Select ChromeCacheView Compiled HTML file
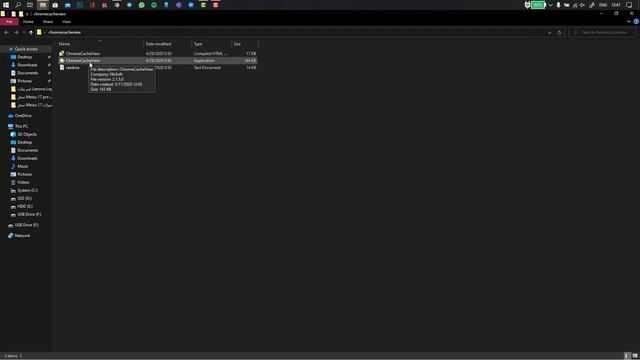The width and height of the screenshot is (640, 360). coord(157,53)
